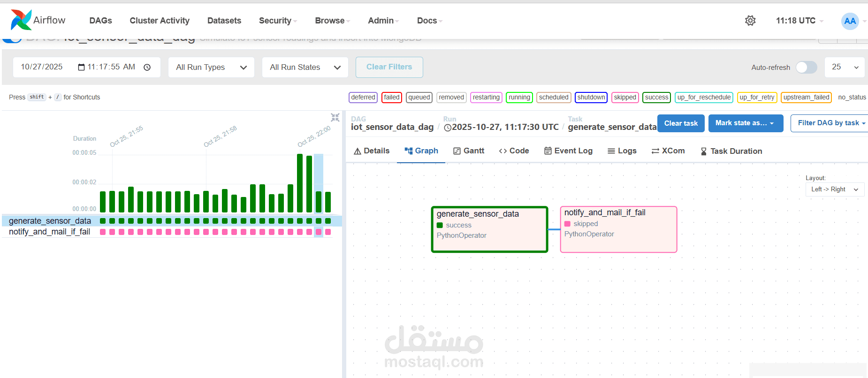The height and width of the screenshot is (378, 868).
Task: Click the green success square of the last generate_sensor_data run
Action: (328, 221)
